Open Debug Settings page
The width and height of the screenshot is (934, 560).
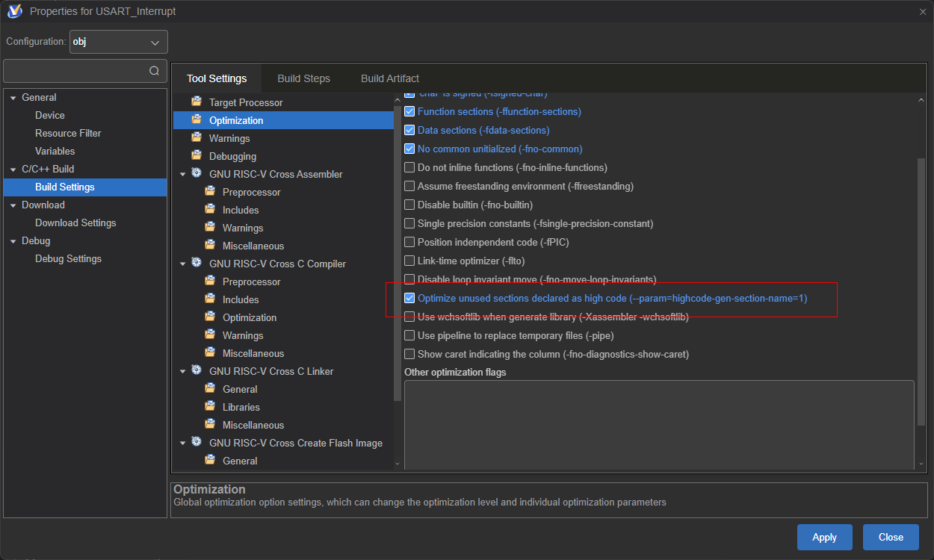tap(68, 258)
